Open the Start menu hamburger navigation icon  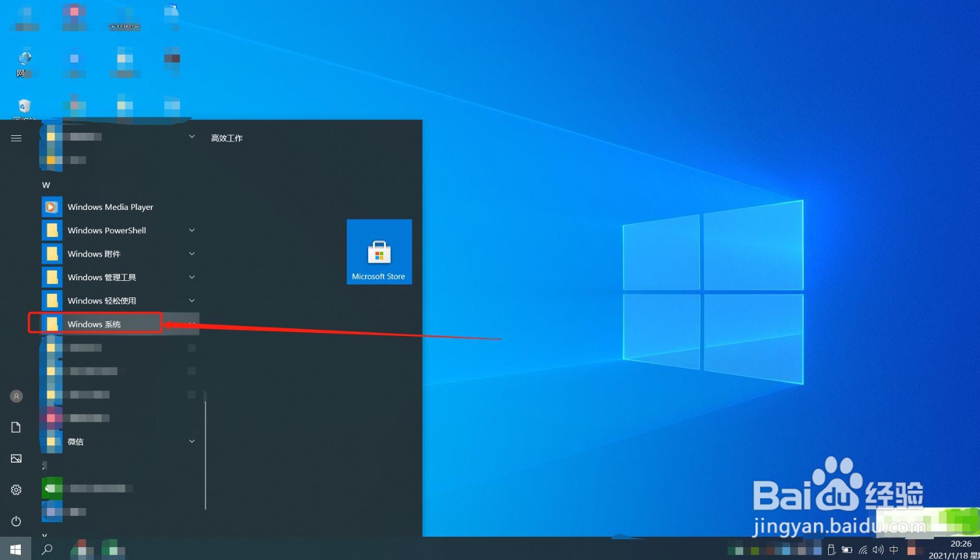click(17, 138)
